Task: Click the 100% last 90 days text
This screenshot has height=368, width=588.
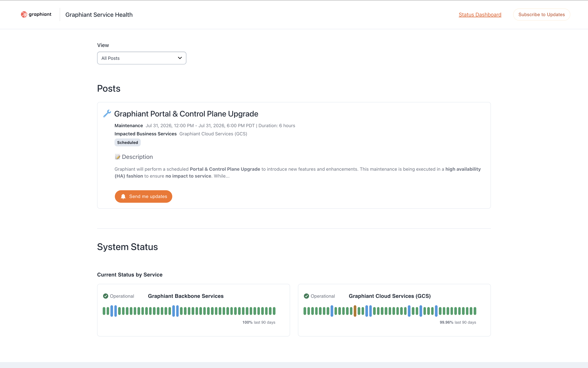Action: pos(259,322)
